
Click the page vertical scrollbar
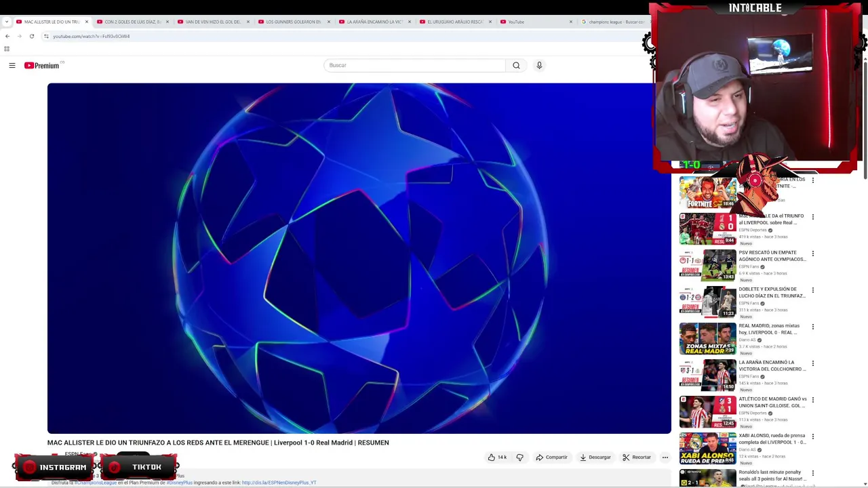click(865, 122)
